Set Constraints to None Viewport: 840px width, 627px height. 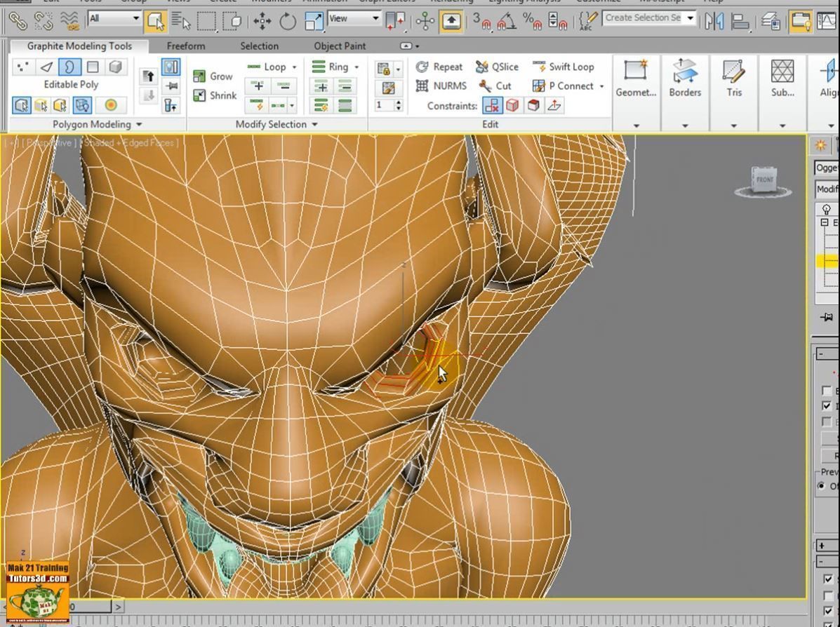(493, 105)
